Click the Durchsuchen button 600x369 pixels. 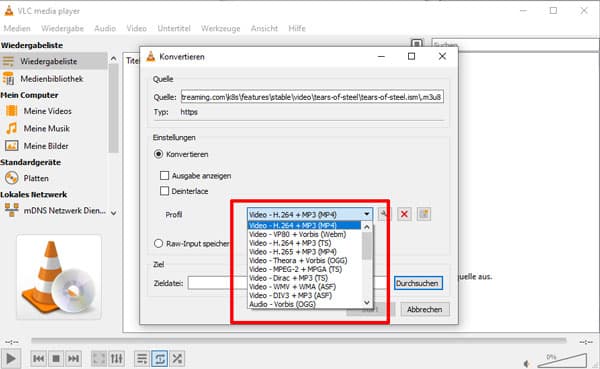point(418,283)
